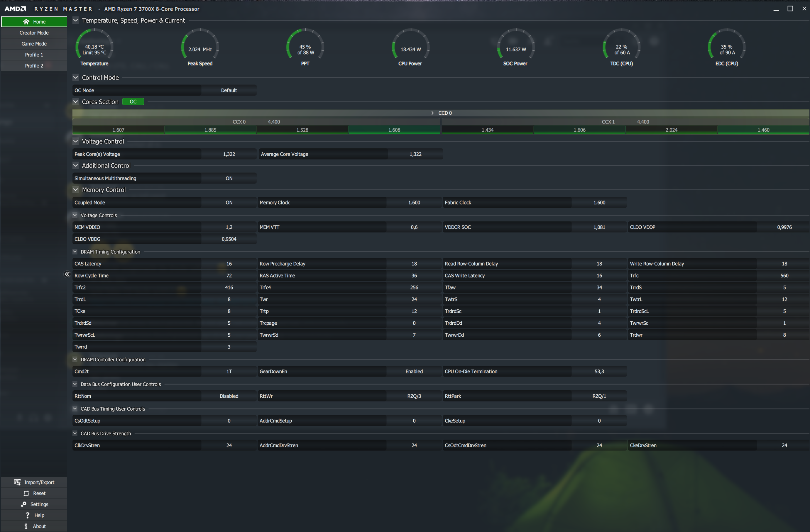Viewport: 810px width, 532px height.
Task: Open the Profile 2 tab
Action: 34,66
